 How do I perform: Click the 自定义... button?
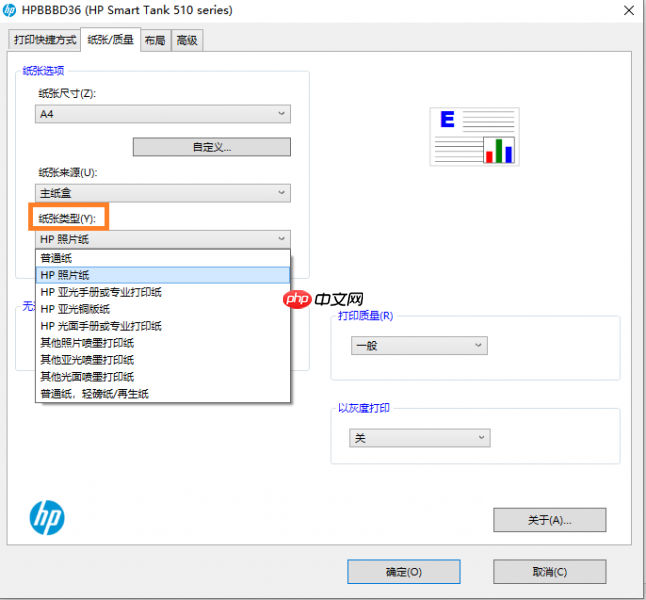click(212, 147)
